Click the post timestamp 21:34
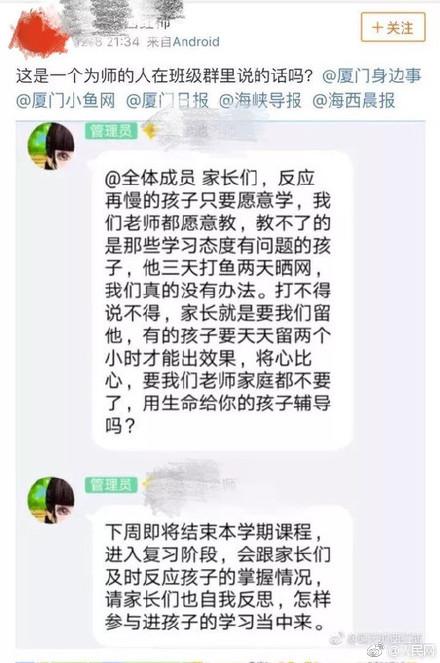The height and width of the screenshot is (663, 440). [123, 42]
